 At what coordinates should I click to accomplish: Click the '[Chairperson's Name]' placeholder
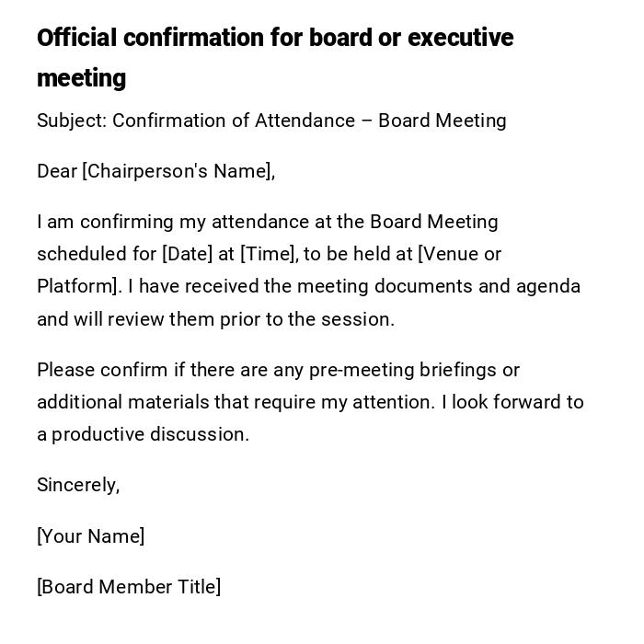tap(178, 171)
